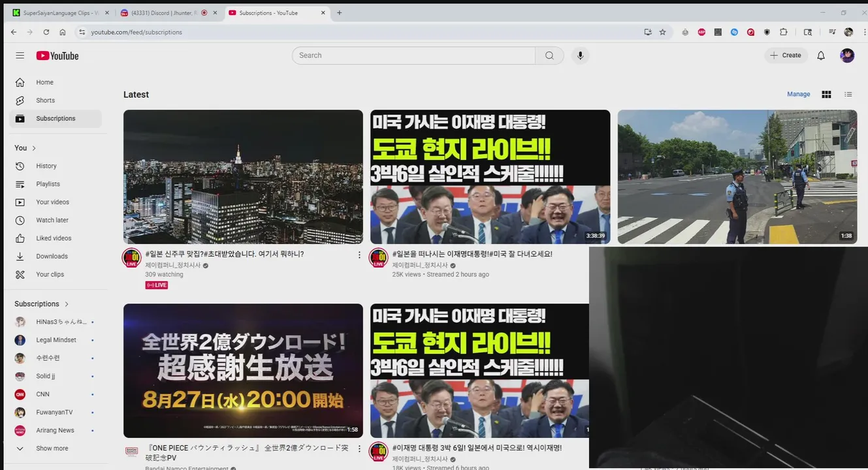Click the shield extension icon

(767, 32)
